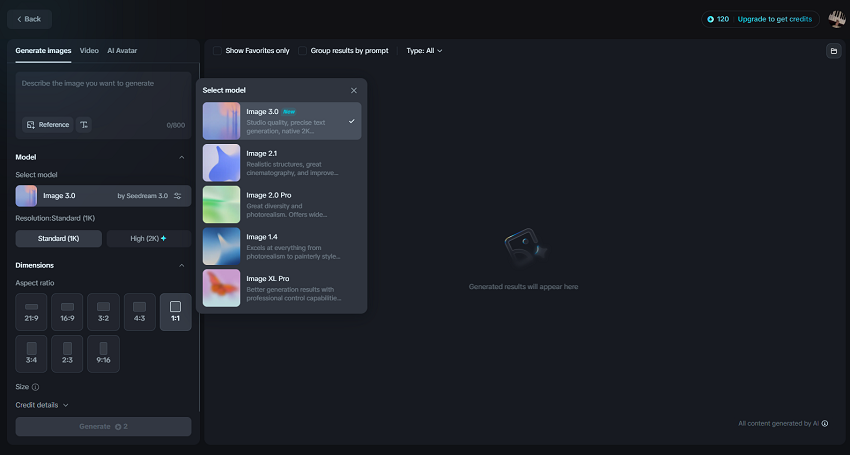This screenshot has height=455, width=850.
Task: Click the text style icon beside Reference
Action: pos(83,125)
